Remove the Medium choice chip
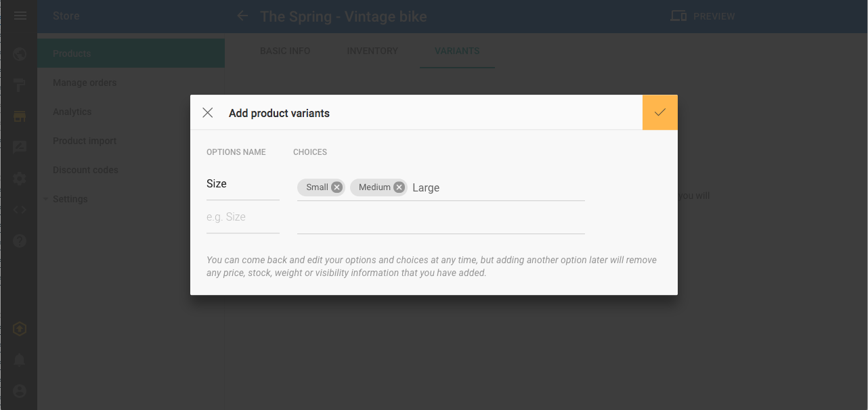Image resolution: width=868 pixels, height=410 pixels. pyautogui.click(x=399, y=187)
